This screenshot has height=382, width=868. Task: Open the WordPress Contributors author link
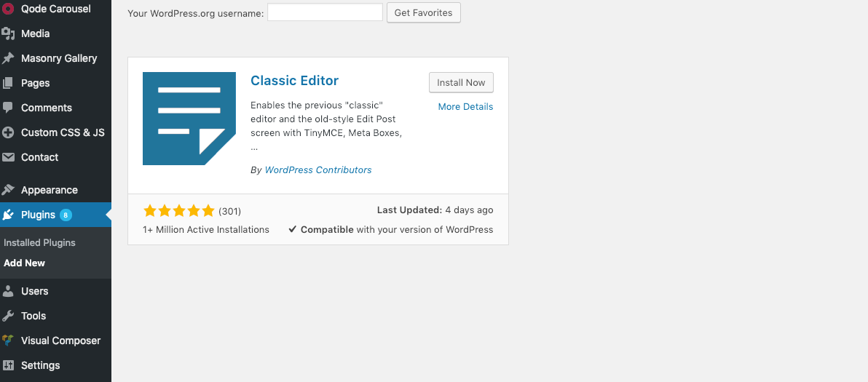tap(318, 170)
